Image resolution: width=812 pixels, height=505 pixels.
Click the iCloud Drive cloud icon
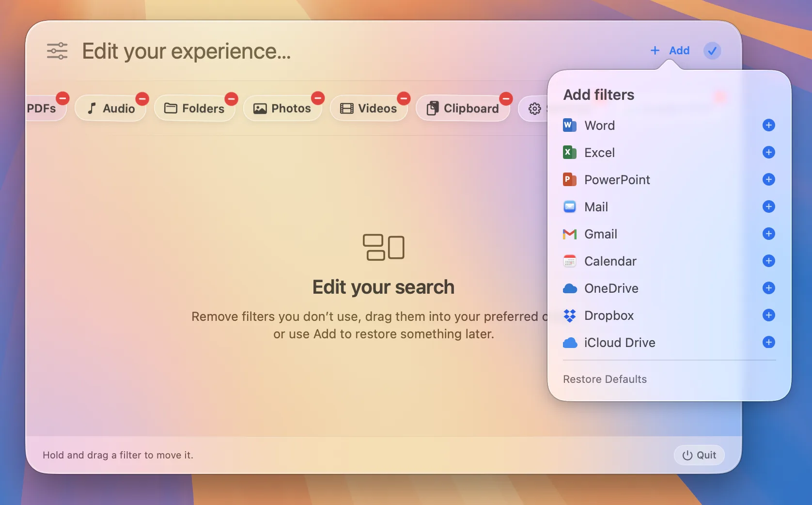[570, 343]
